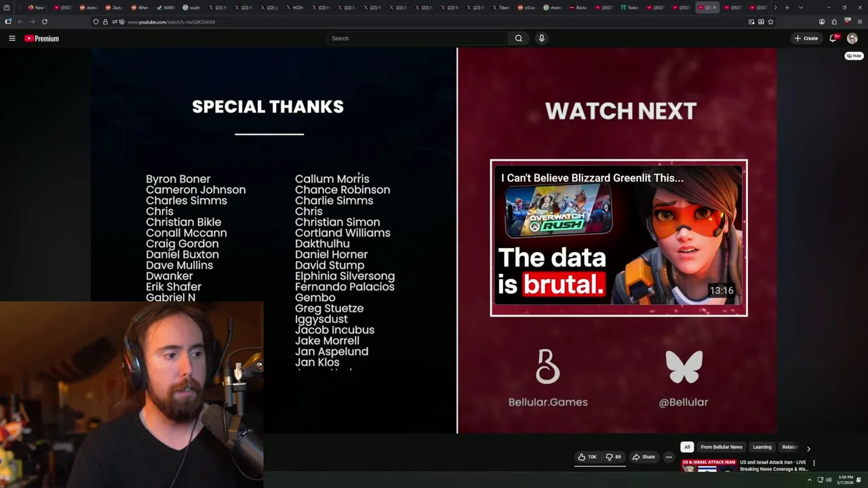Image resolution: width=868 pixels, height=488 pixels.
Task: Open the Bellular.Games end-screen link
Action: click(548, 378)
